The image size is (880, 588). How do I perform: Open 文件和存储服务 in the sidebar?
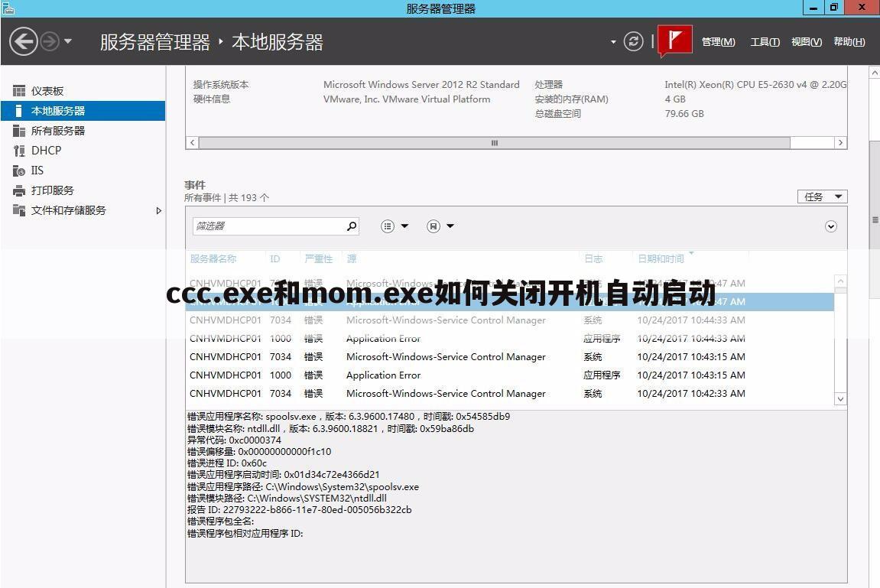click(83, 210)
